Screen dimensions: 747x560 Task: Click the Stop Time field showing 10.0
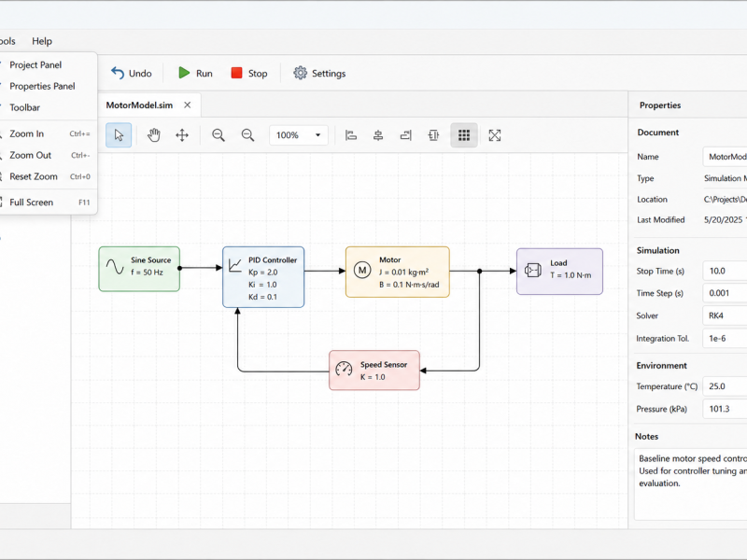point(725,271)
